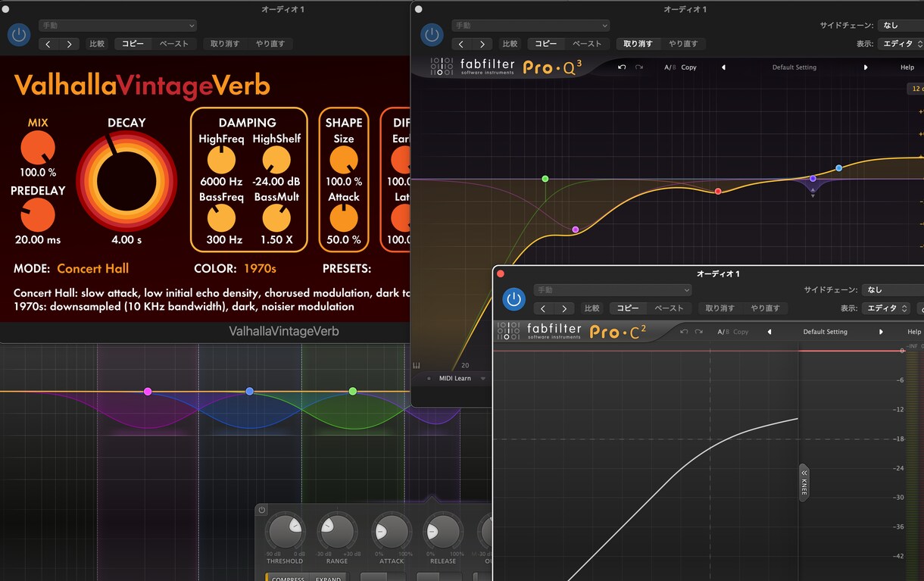Click the piano keyboard icon in Pro-Q 3
This screenshot has height=581, width=924.
(417, 366)
